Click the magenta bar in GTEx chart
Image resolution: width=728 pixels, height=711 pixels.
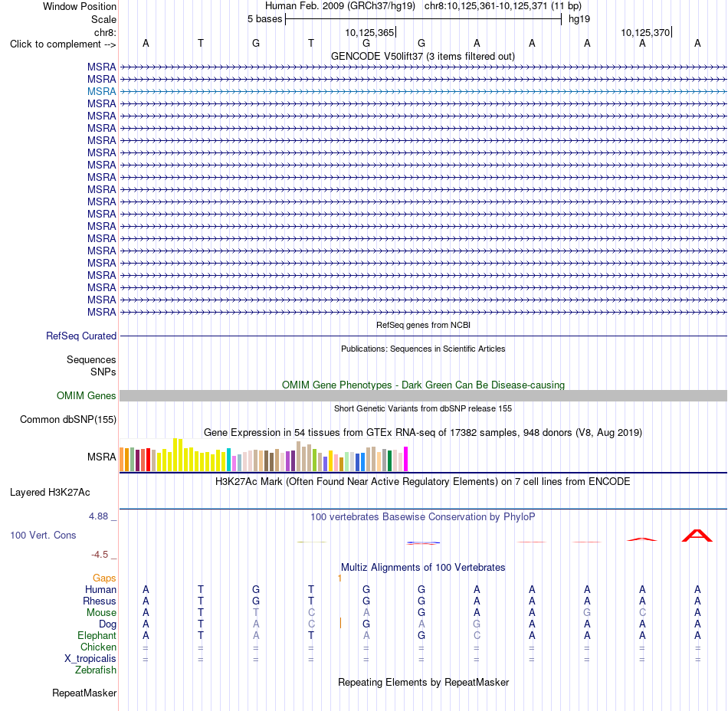coord(406,459)
